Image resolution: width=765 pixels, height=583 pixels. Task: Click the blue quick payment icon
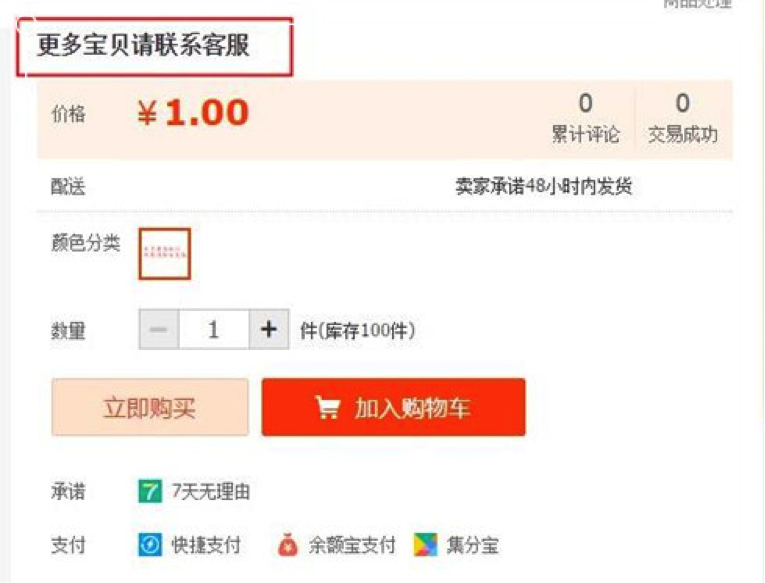click(x=150, y=545)
